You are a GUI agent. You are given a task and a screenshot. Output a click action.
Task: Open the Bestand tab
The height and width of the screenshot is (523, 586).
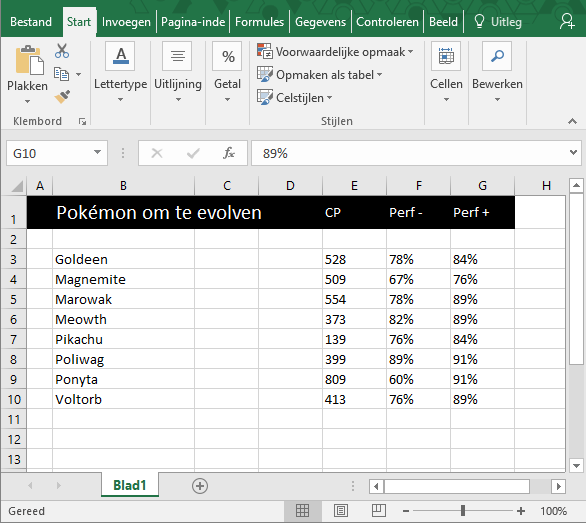tap(31, 22)
